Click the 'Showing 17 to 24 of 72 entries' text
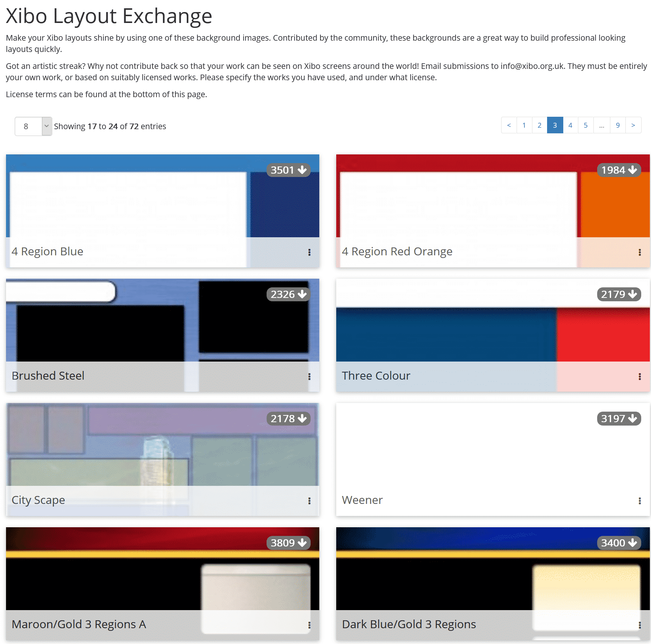This screenshot has height=644, width=651. point(110,126)
